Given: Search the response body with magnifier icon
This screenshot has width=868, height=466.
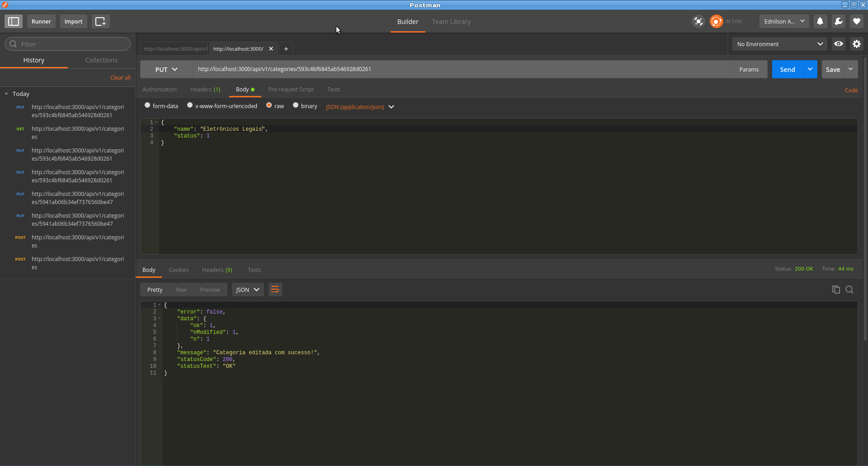Looking at the screenshot, I should pyautogui.click(x=849, y=290).
